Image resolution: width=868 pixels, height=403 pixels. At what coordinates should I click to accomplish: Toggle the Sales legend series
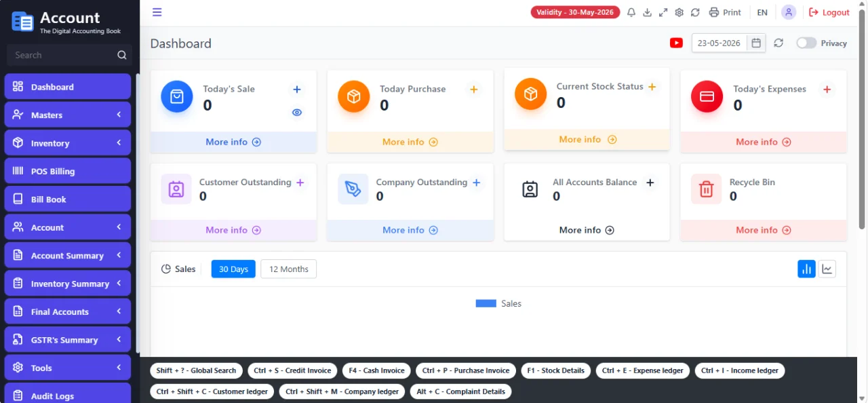498,303
